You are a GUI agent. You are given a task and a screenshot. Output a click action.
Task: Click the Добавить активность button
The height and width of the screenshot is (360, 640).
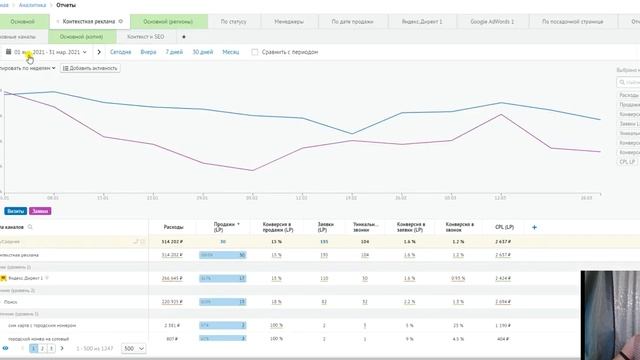pos(90,68)
